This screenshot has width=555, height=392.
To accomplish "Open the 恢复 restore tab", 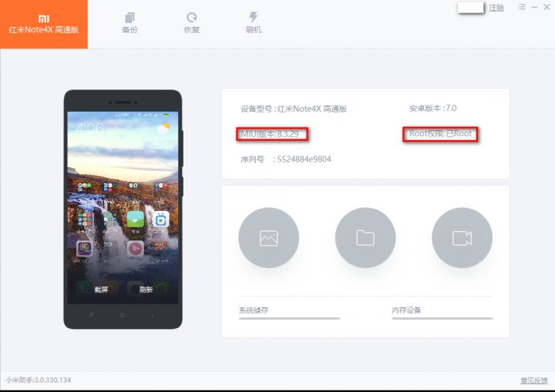I will tap(191, 23).
